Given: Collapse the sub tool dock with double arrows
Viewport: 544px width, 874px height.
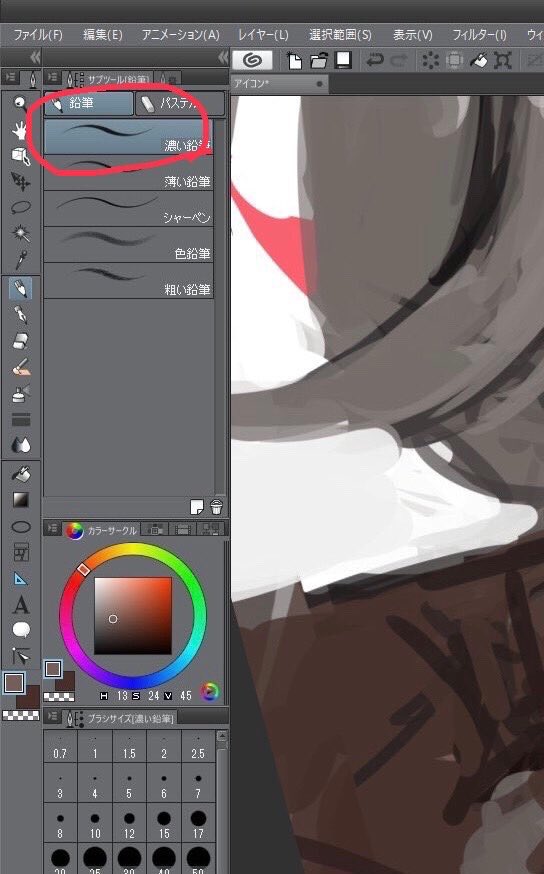Looking at the screenshot, I should pyautogui.click(x=223, y=56).
